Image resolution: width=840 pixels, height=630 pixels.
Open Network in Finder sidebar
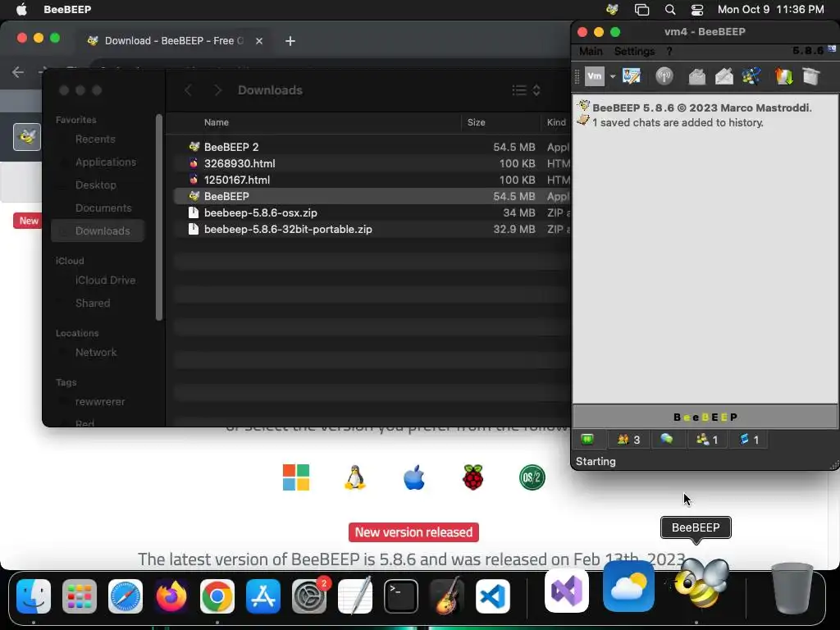coord(96,353)
